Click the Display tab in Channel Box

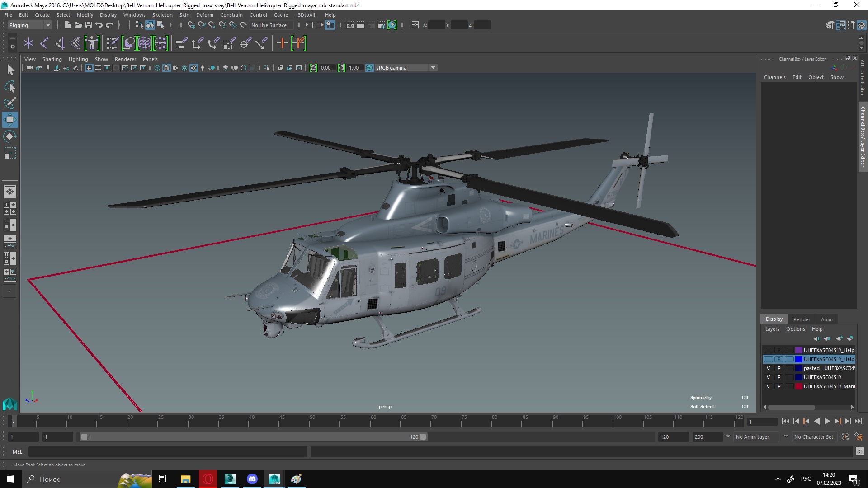click(774, 319)
